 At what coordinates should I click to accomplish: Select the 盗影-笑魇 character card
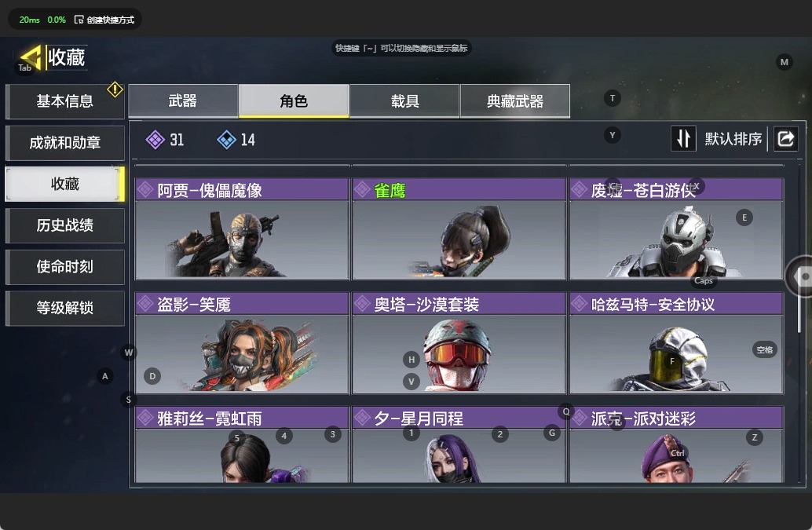click(x=242, y=343)
